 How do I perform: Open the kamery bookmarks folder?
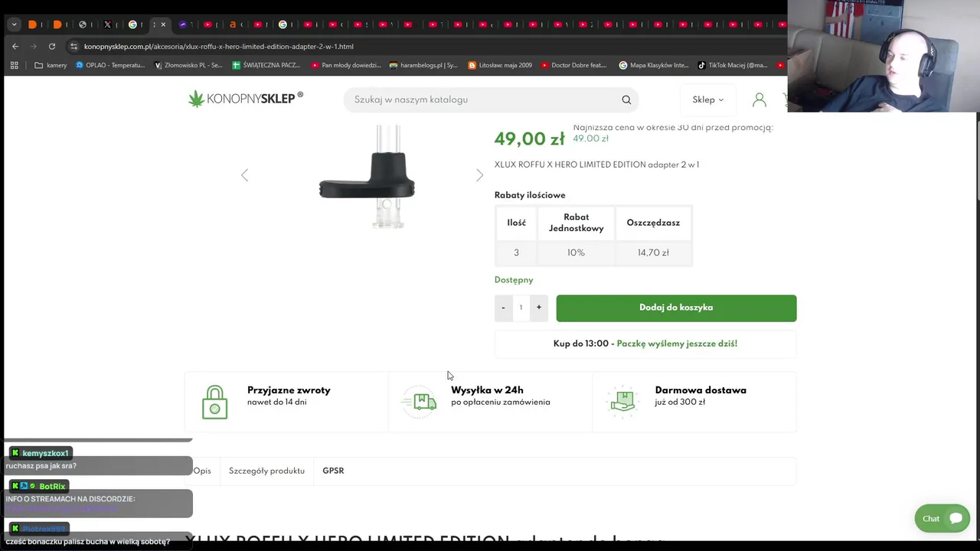point(51,65)
